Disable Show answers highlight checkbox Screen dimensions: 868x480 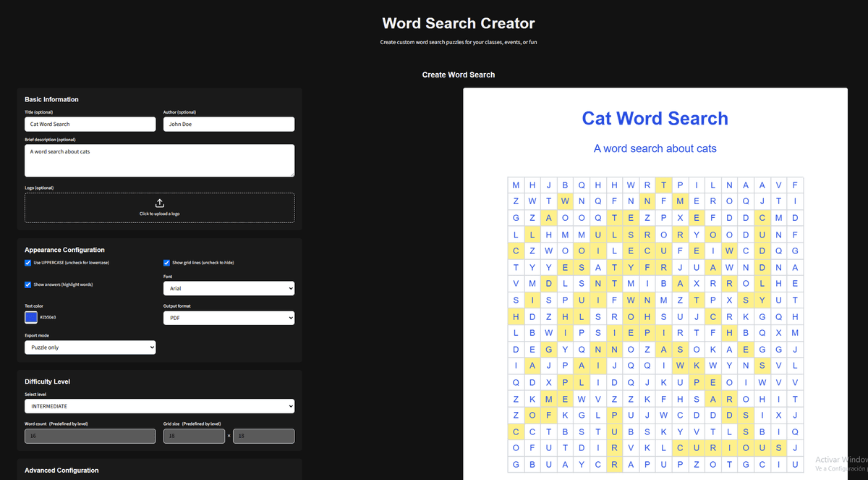coord(28,285)
